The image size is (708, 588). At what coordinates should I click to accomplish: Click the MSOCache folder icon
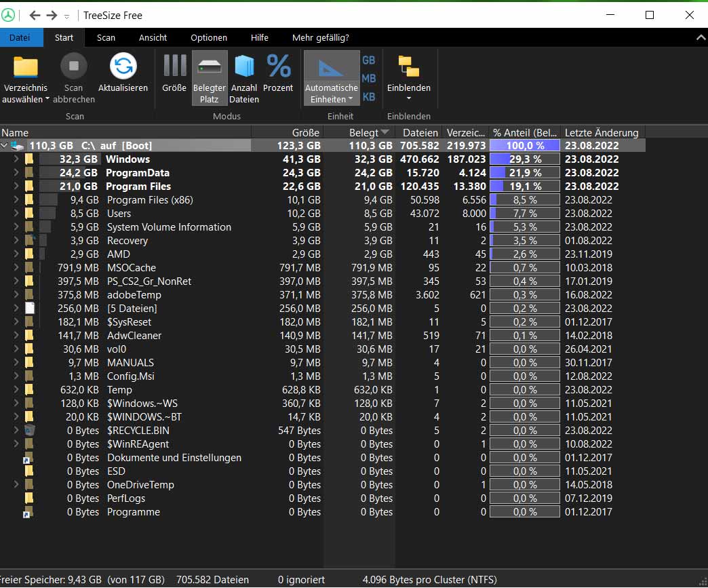click(x=29, y=267)
